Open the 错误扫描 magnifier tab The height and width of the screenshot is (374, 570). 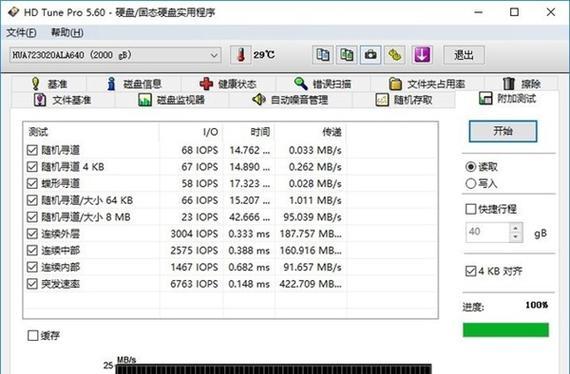(322, 84)
